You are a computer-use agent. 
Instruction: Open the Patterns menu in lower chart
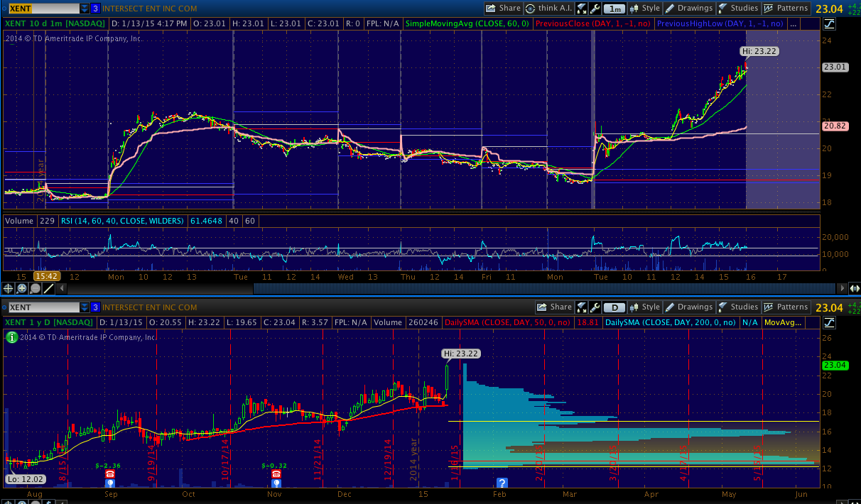(x=786, y=307)
